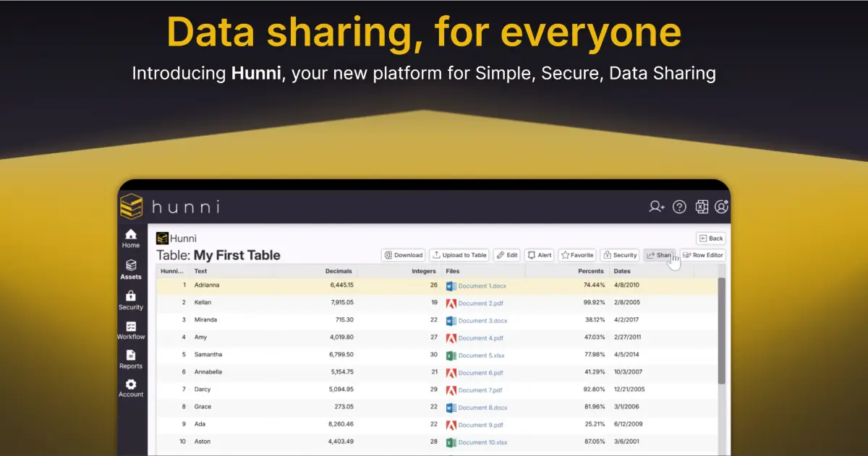Click the Download button

pos(404,255)
